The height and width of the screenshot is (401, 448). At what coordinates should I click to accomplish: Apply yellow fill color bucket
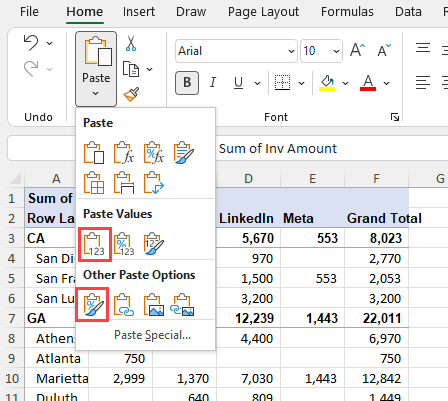[327, 83]
